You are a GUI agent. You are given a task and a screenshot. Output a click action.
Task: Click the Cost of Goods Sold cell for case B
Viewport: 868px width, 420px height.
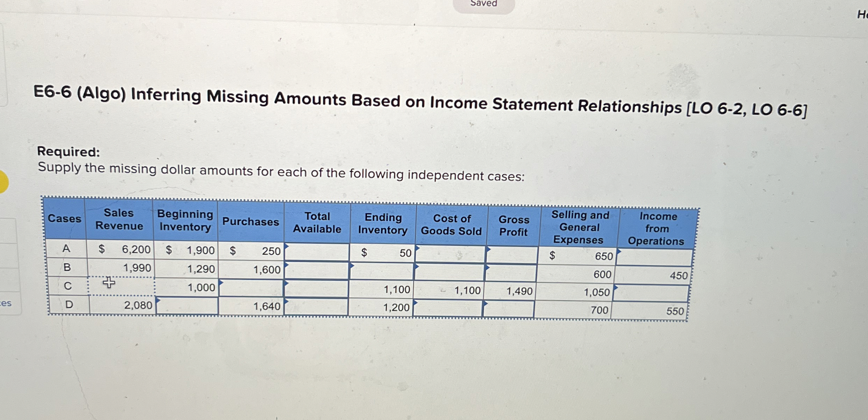point(449,273)
